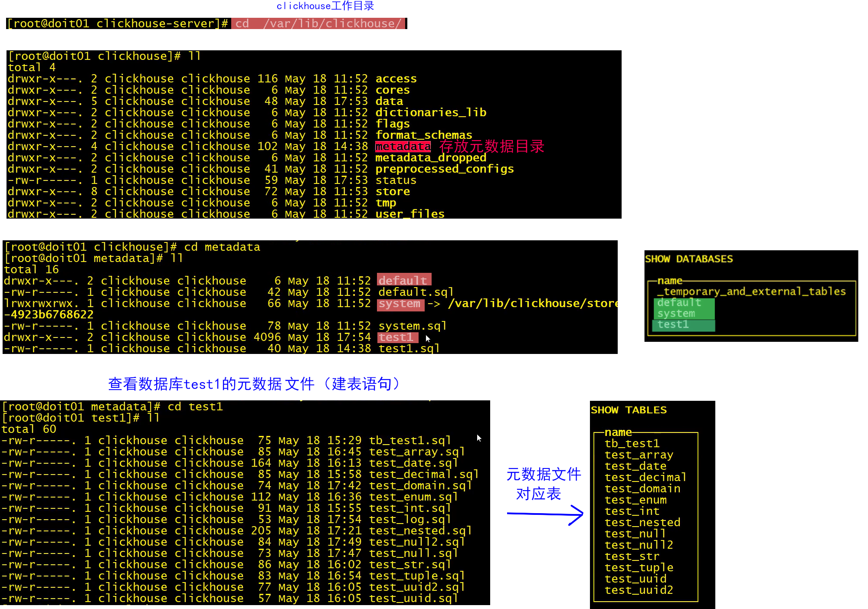This screenshot has height=609, width=868.
Task: Click the 'access' directory name
Action: coord(396,79)
